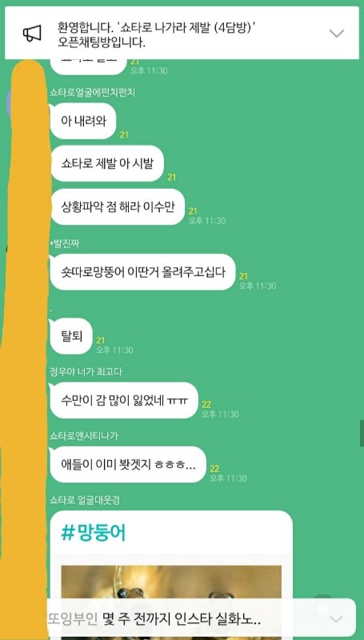
Task: Open sender name '쇼타로얼굴에펀치펀치'
Action: coord(92,93)
